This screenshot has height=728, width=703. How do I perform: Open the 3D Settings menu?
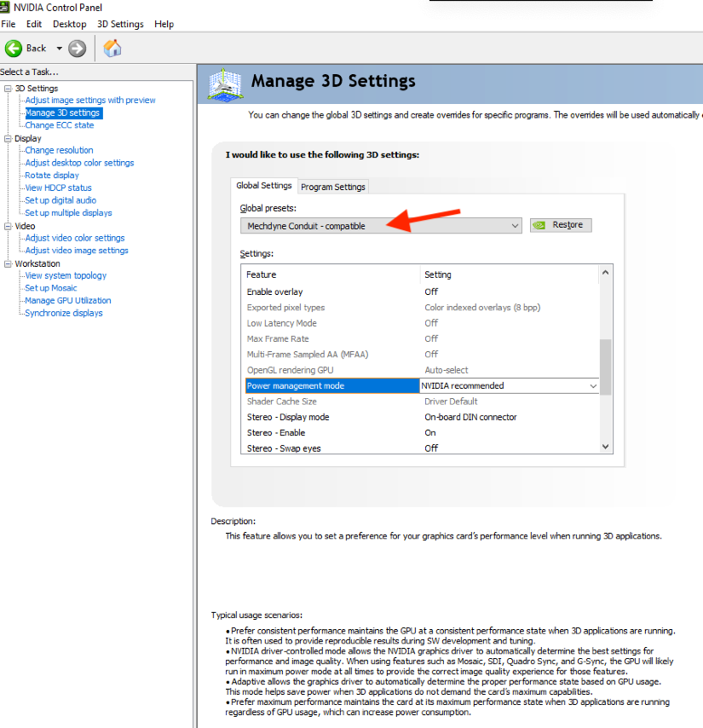120,24
